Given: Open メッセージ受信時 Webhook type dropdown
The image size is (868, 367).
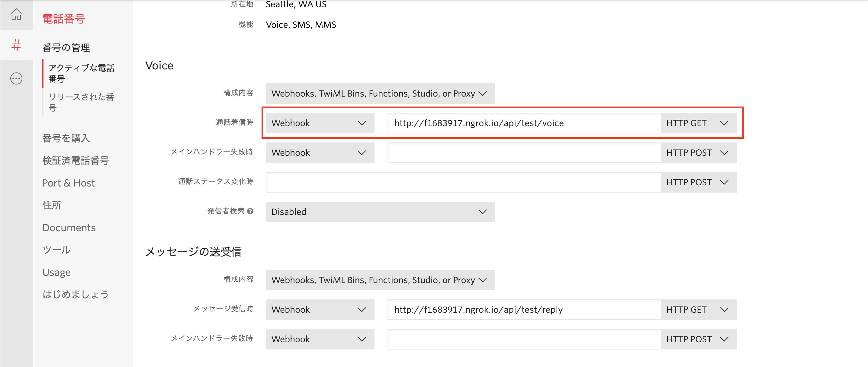Looking at the screenshot, I should pyautogui.click(x=320, y=310).
